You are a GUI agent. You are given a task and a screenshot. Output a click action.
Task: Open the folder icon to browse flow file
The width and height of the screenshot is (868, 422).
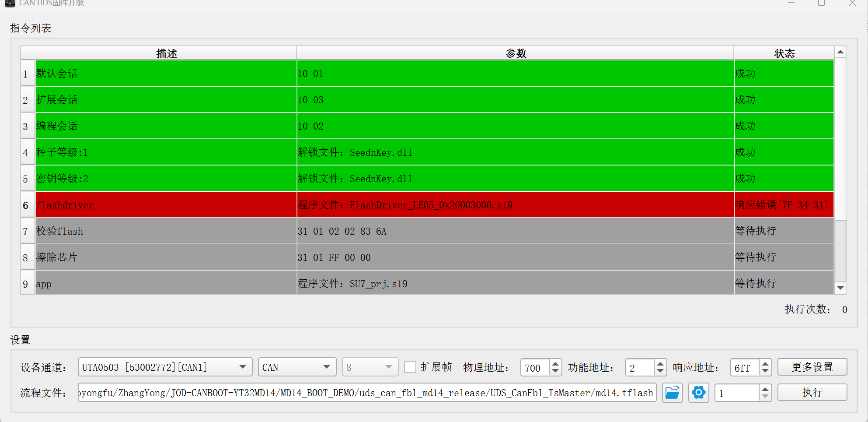coord(672,393)
